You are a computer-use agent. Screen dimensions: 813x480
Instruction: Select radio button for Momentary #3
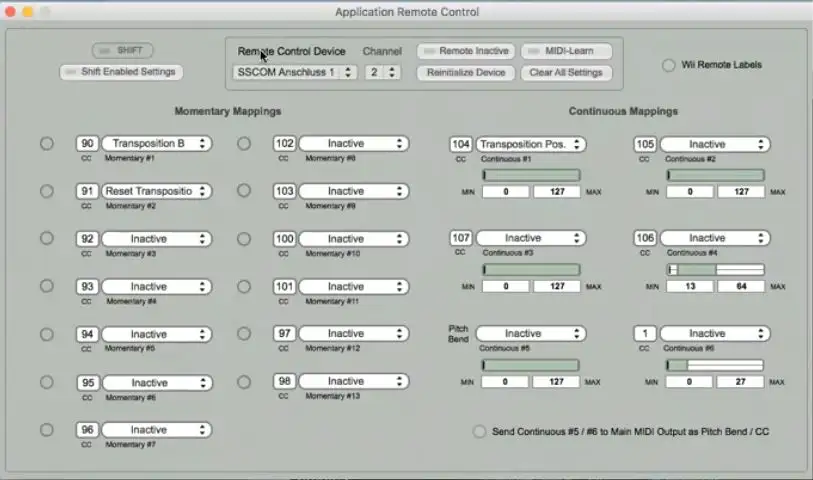pos(47,238)
